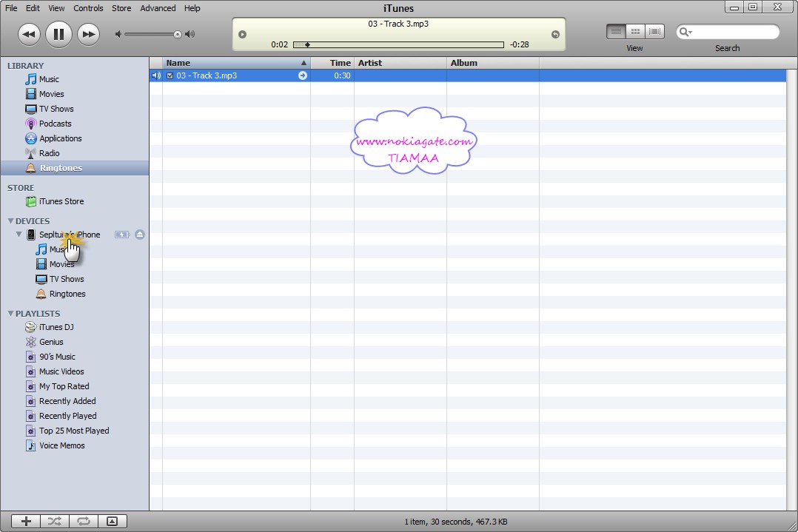Collapse the DEVICES section

10,221
